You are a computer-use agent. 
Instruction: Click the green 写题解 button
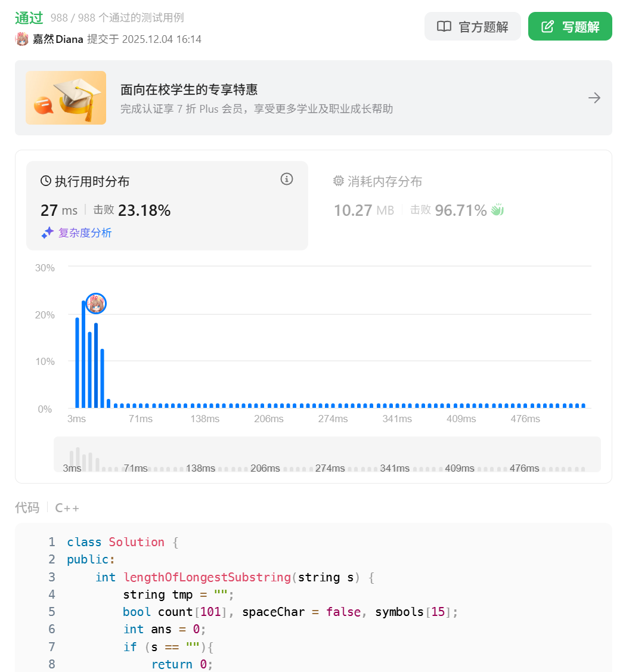coord(570,26)
